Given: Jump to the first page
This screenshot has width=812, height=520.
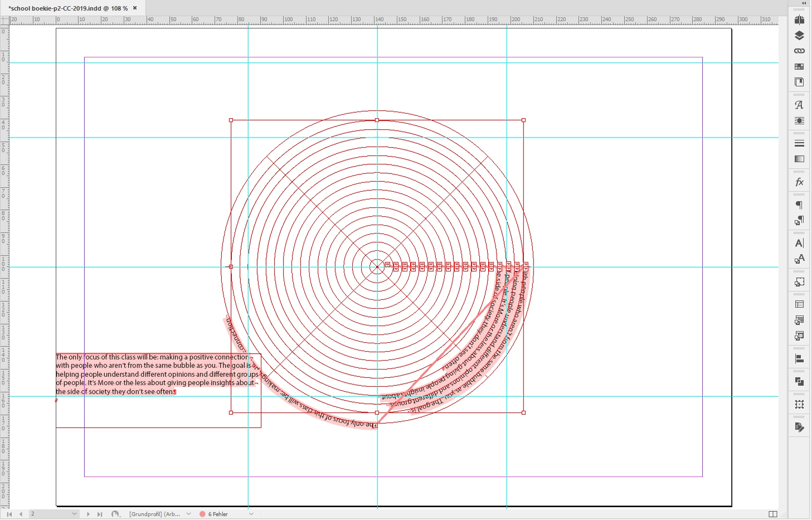Looking at the screenshot, I should [9, 514].
